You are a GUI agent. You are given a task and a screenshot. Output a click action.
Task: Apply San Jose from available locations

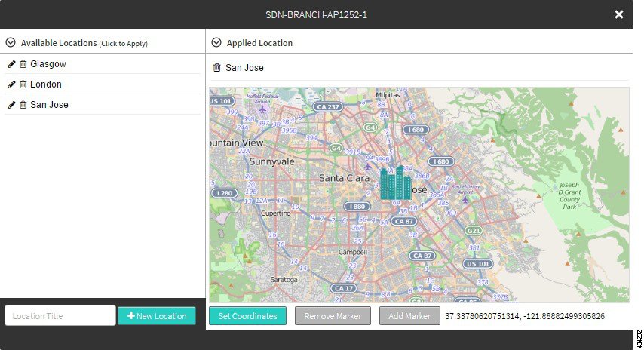(49, 105)
